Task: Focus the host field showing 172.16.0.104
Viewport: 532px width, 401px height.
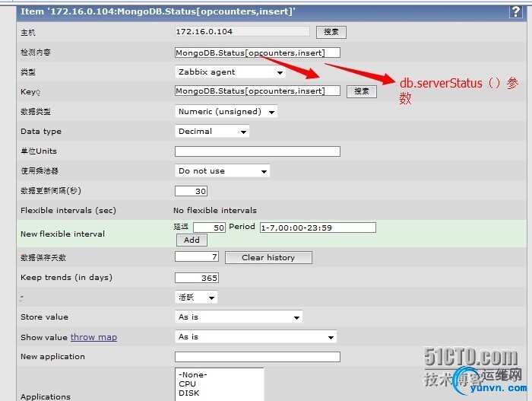Action: point(242,32)
